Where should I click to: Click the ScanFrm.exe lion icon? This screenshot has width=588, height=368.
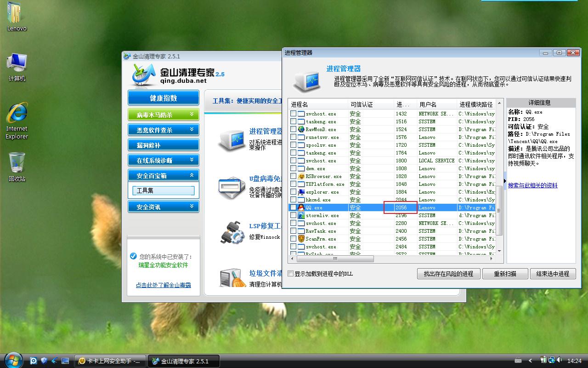(x=301, y=239)
